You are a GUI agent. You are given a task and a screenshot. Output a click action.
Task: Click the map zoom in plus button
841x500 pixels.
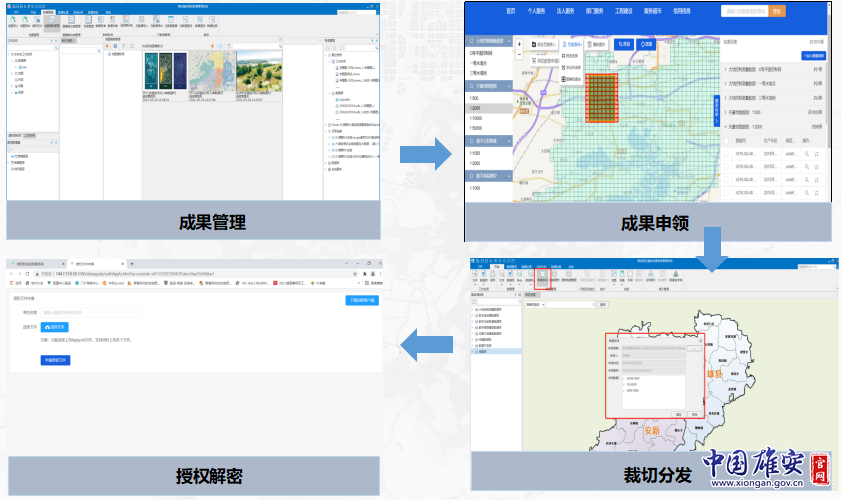[521, 44]
